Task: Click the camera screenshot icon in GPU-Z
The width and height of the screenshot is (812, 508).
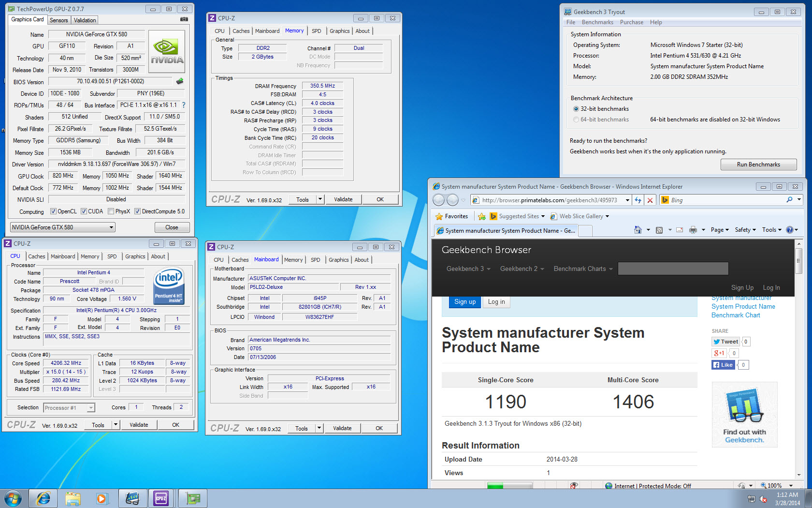Action: coord(184,19)
